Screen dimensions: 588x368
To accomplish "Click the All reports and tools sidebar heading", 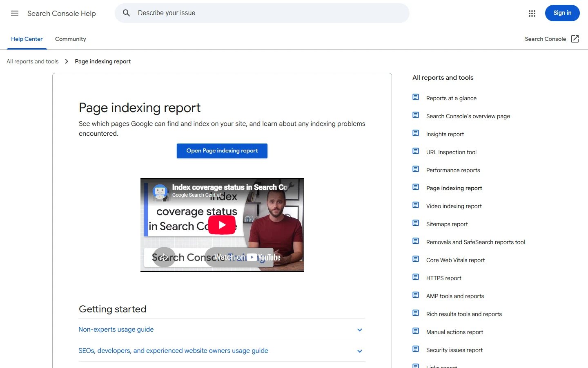I will tap(443, 78).
